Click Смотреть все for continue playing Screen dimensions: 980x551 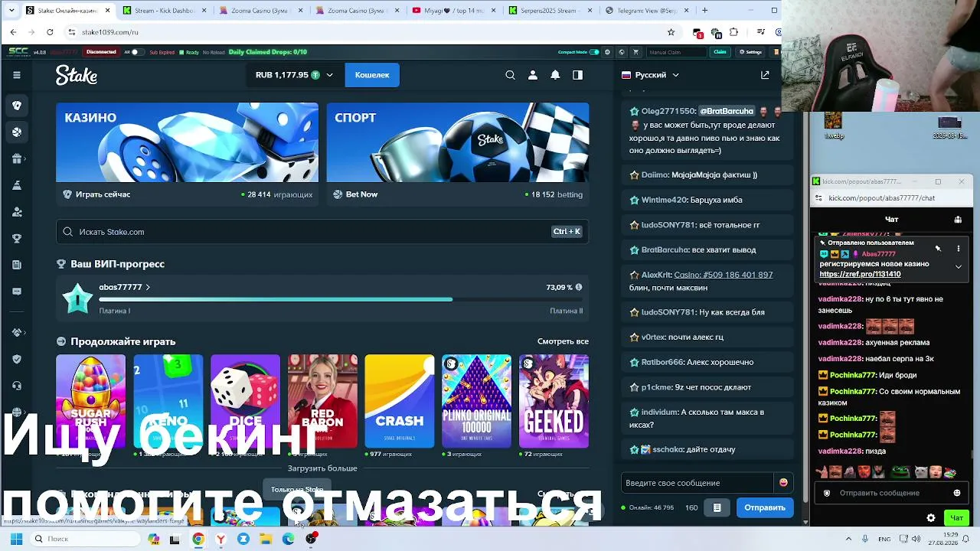pyautogui.click(x=563, y=341)
